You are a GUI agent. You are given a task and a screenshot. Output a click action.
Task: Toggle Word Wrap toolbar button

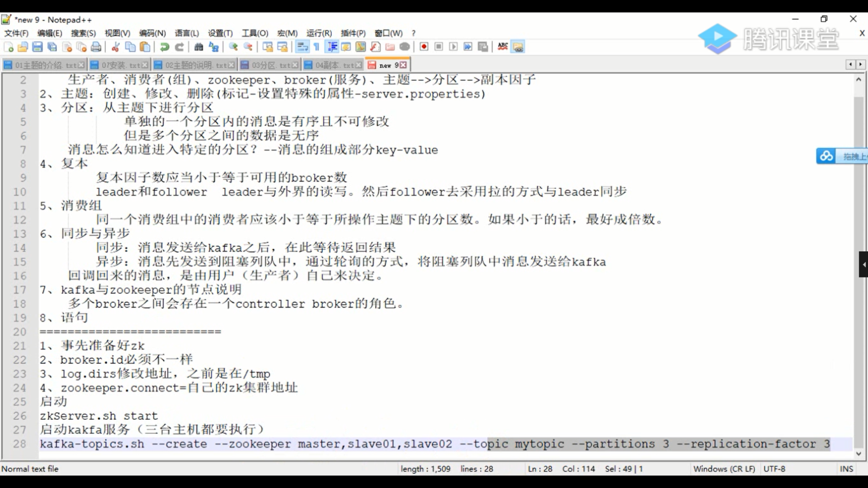coord(302,47)
